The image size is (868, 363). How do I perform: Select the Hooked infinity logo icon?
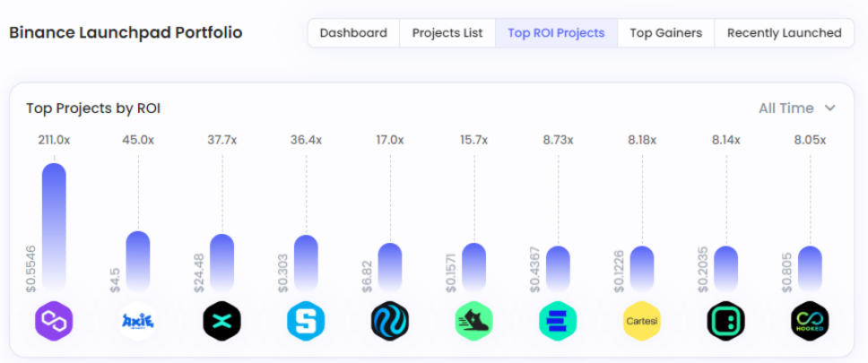pos(810,321)
